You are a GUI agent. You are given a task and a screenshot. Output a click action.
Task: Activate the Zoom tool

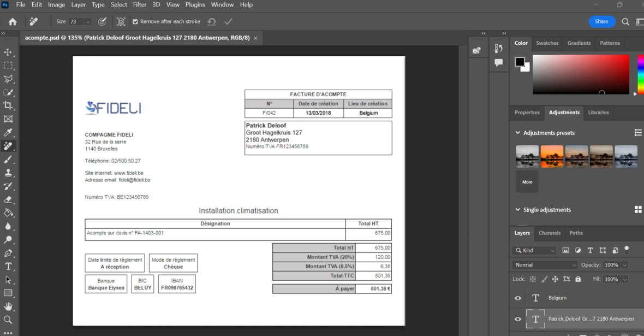(8, 319)
